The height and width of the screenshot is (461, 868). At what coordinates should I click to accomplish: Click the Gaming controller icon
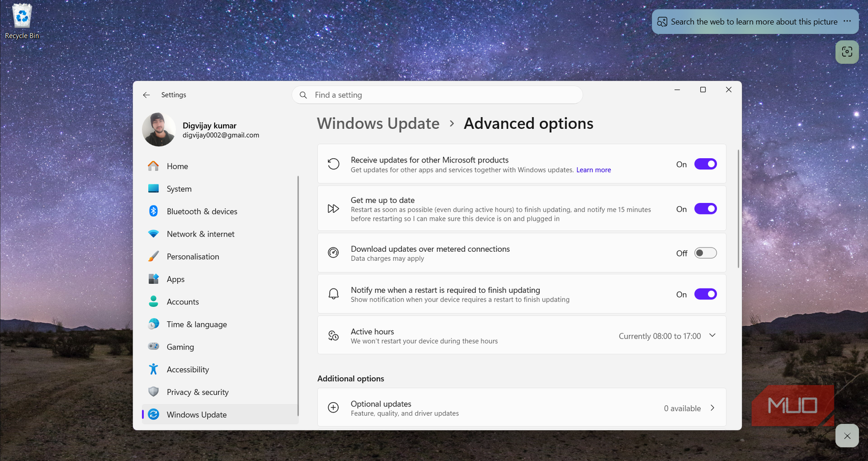pos(153,347)
